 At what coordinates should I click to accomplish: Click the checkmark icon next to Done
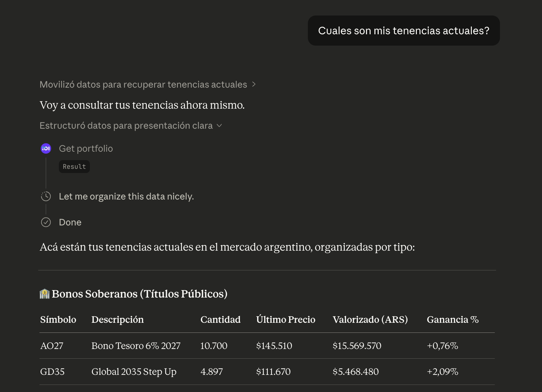pyautogui.click(x=46, y=222)
